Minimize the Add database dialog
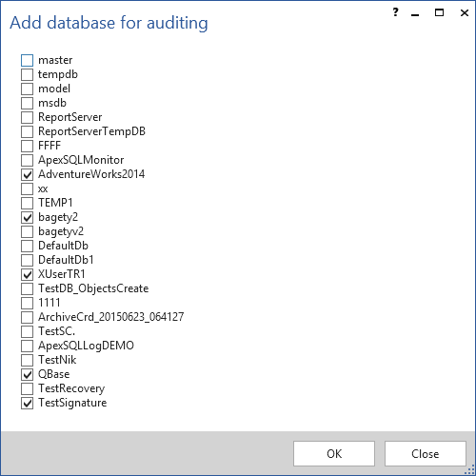Image resolution: width=476 pixels, height=476 pixels. point(415,14)
